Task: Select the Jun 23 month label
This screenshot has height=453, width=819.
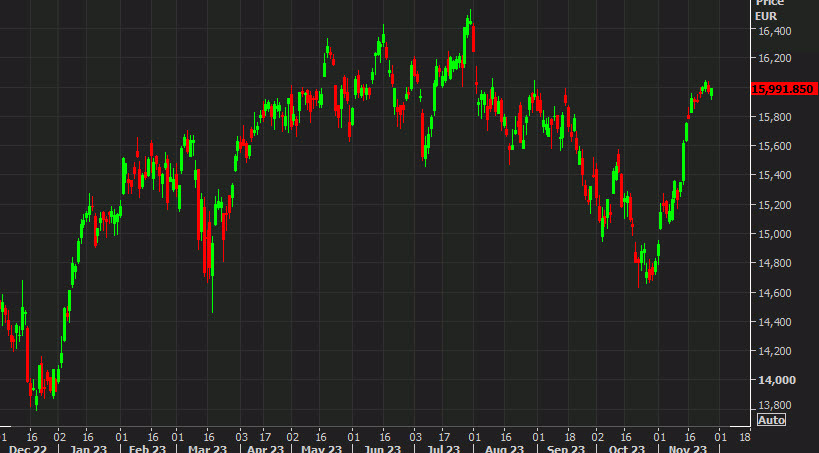Action: [x=382, y=448]
